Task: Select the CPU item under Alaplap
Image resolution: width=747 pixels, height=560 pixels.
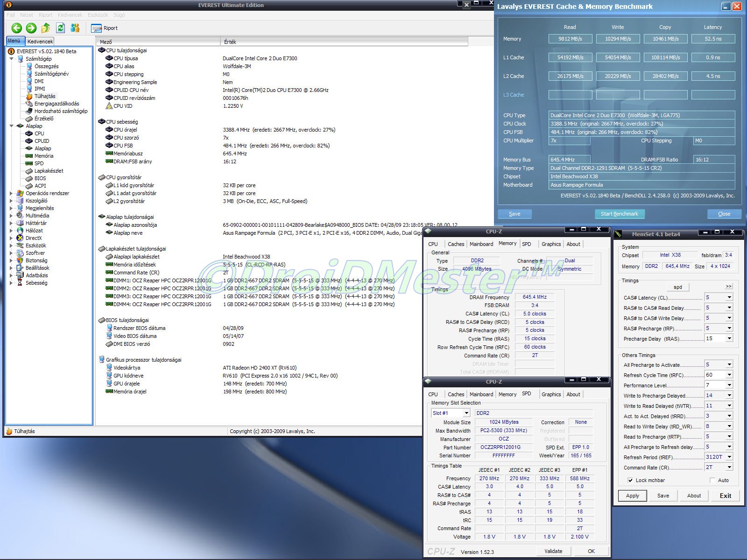Action: 39,133
